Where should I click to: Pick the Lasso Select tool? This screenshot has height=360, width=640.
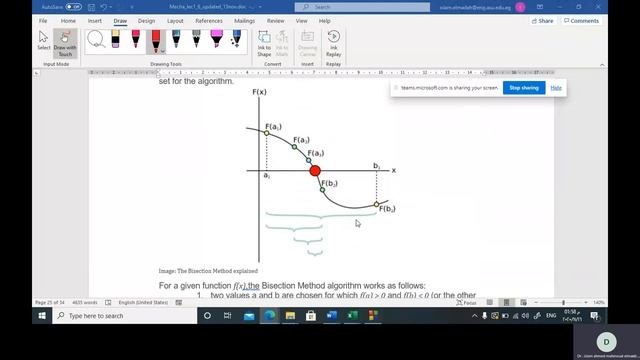click(96, 40)
